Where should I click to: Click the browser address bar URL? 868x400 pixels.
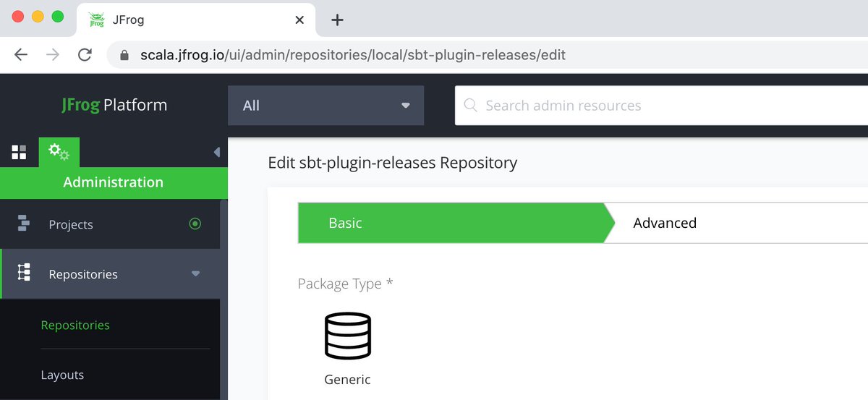click(353, 55)
